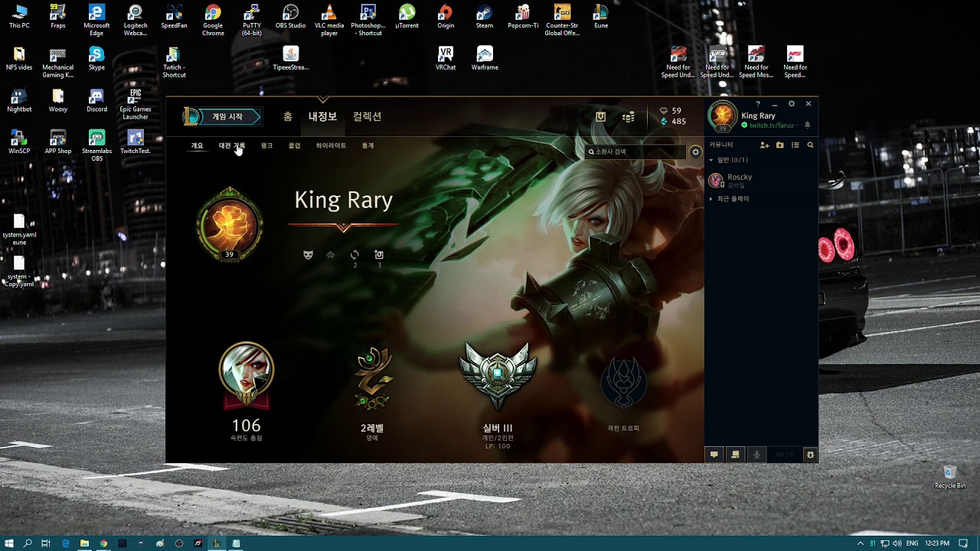Click the Play (게임 시작) button
Viewport: 980px width, 551px height.
(x=223, y=116)
